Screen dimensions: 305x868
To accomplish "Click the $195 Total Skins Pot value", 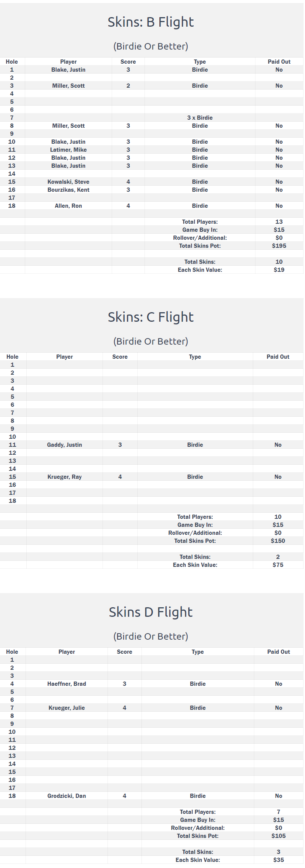I will pyautogui.click(x=279, y=246).
